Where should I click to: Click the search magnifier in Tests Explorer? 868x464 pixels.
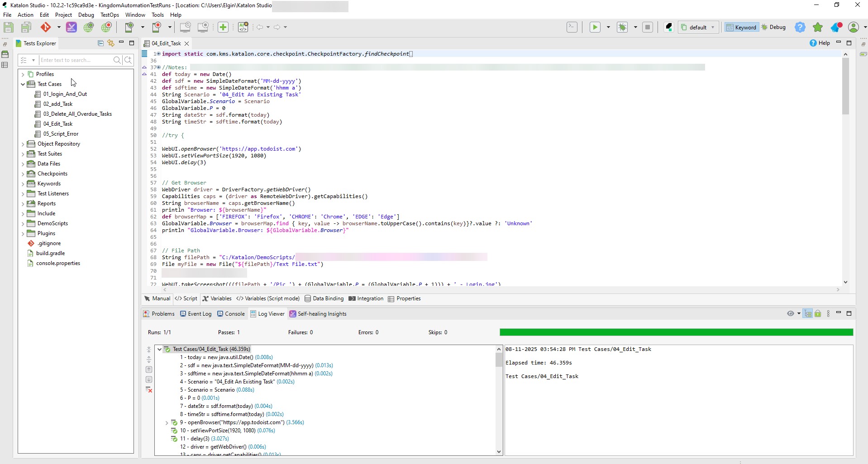(117, 60)
